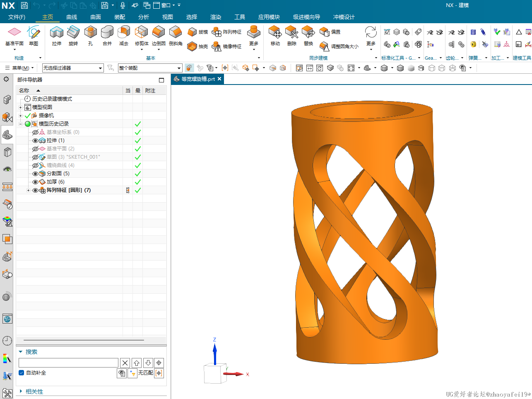Toggle visibility of 加厚 (6) feature
The width and height of the screenshot is (532, 399).
35,182
